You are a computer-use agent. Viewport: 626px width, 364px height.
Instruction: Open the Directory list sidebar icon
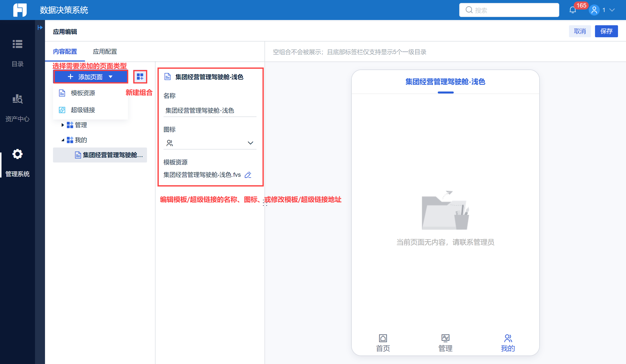[17, 44]
